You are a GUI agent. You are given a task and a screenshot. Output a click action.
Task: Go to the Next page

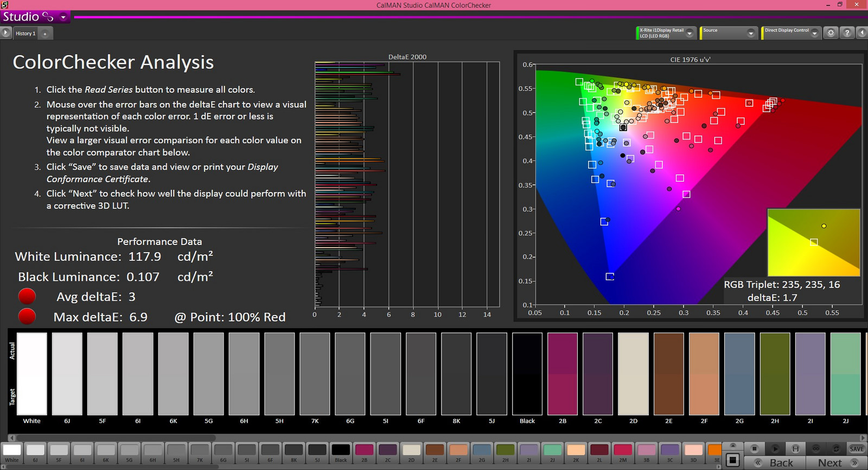[836, 462]
